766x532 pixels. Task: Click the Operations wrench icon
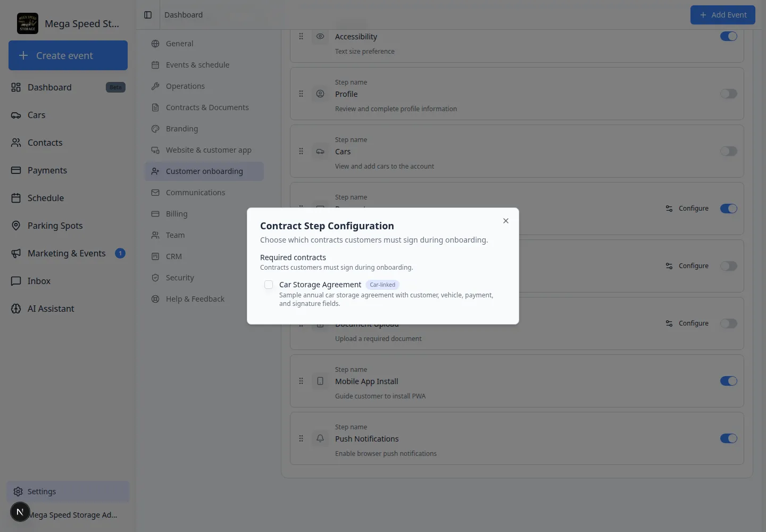point(155,86)
